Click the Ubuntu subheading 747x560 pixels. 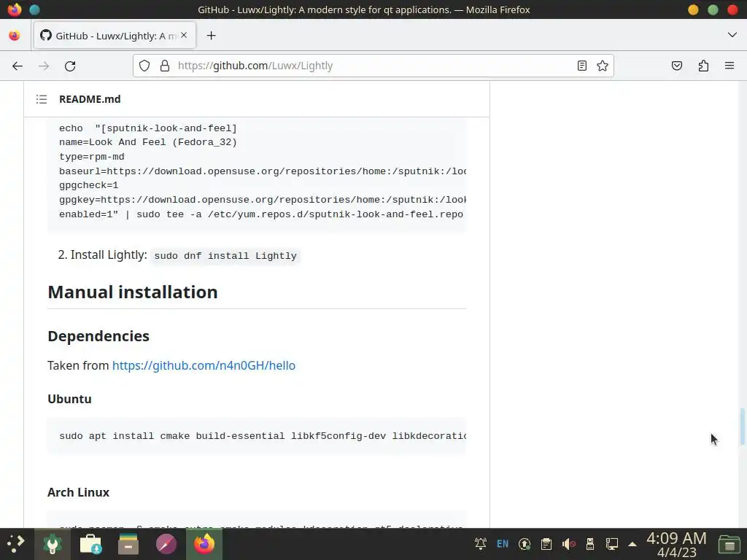pyautogui.click(x=69, y=399)
